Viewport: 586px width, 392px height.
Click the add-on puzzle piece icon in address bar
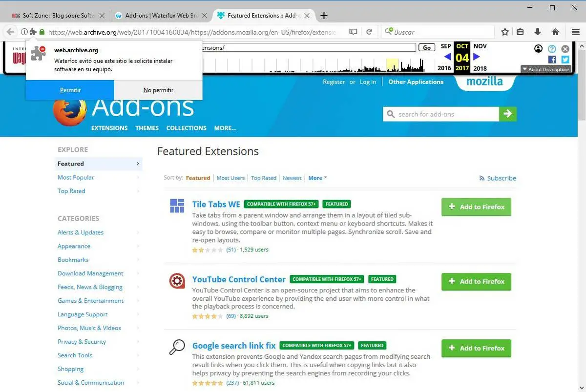point(33,32)
